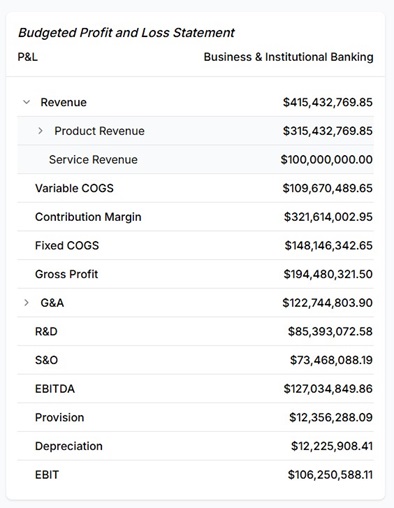Click the Variable COGS row label

(74, 188)
